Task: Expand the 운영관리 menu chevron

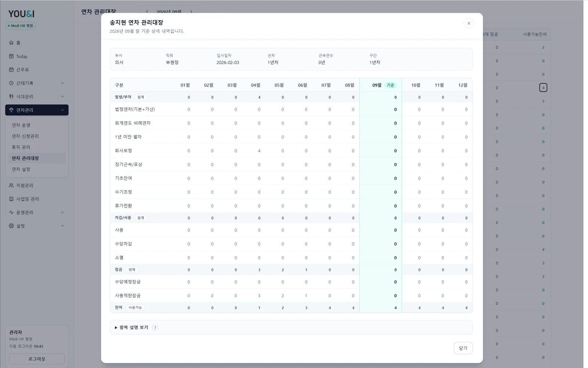Action: coord(62,212)
